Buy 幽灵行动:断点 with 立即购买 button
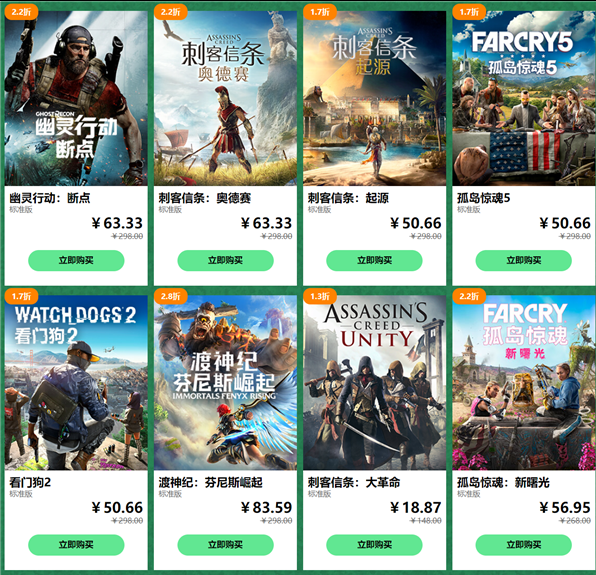The width and height of the screenshot is (596, 575). point(76,260)
